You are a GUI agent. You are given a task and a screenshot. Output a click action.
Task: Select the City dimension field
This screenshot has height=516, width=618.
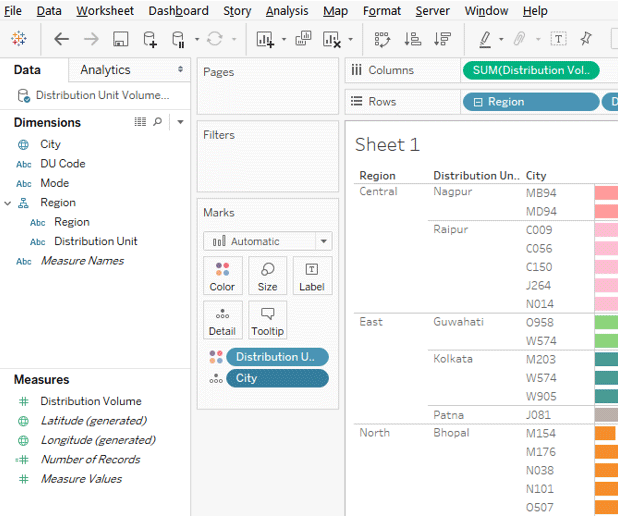coord(50,144)
